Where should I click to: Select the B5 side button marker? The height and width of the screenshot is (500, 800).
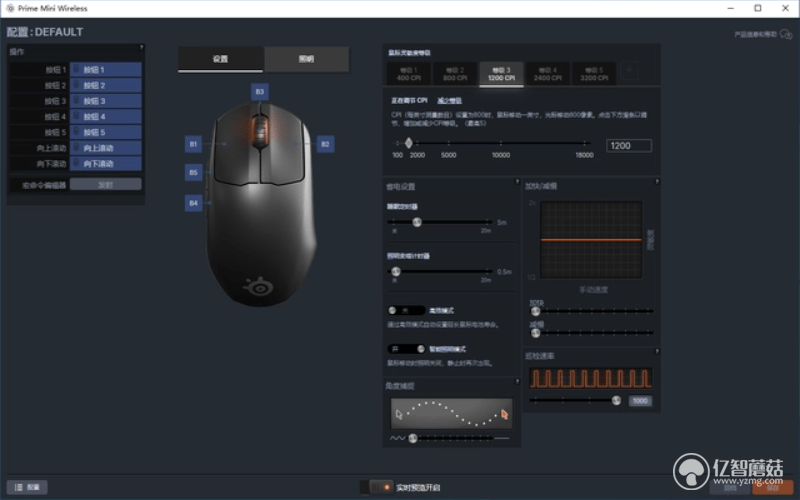(x=193, y=172)
